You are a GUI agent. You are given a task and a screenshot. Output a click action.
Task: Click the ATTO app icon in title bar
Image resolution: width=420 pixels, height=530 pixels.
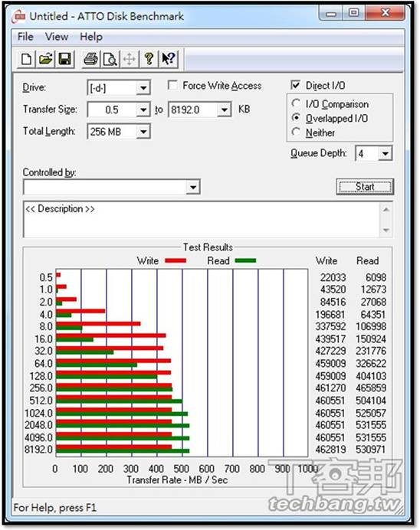(18, 16)
